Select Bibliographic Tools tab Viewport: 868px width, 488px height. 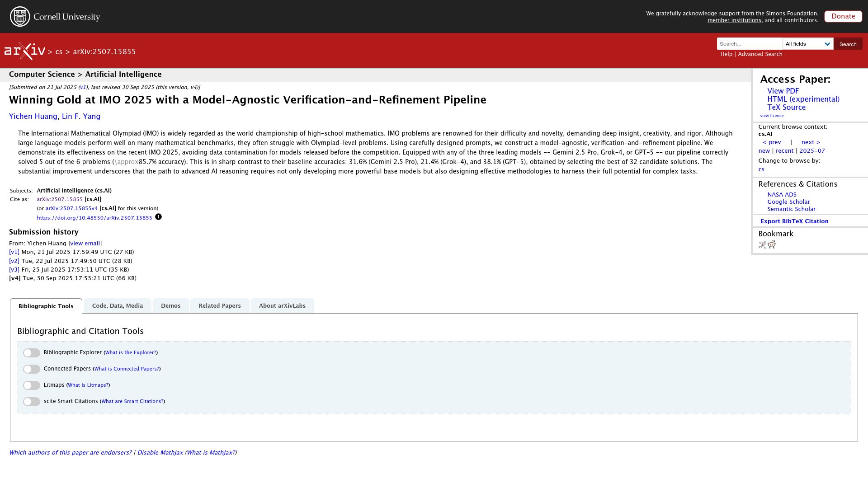[46, 306]
